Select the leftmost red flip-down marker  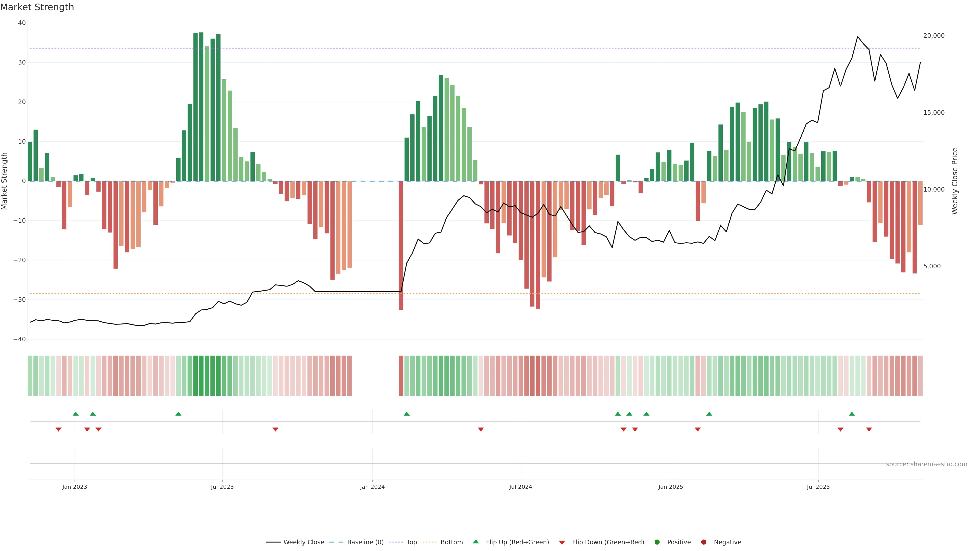pyautogui.click(x=59, y=429)
